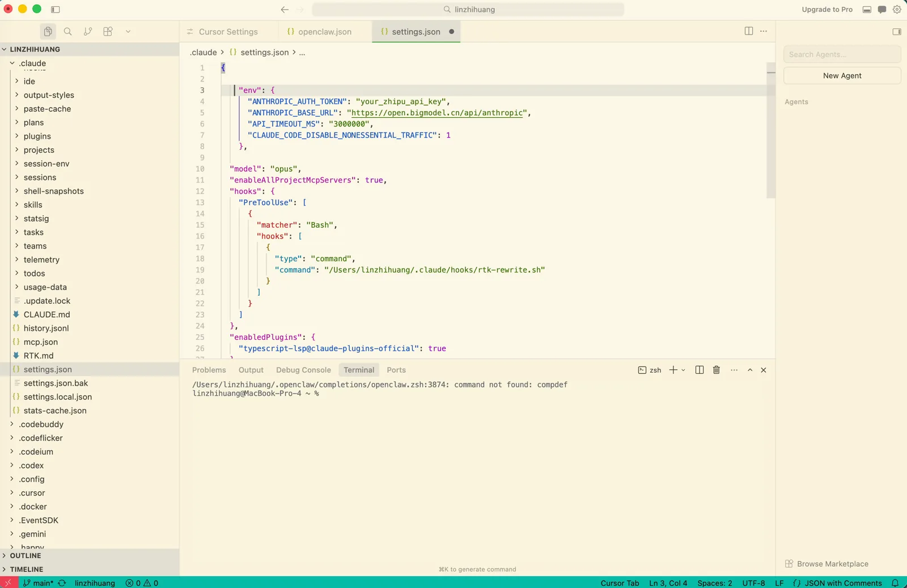Open the bigmodel.cn API URL link
This screenshot has height=588, width=907.
tap(437, 113)
